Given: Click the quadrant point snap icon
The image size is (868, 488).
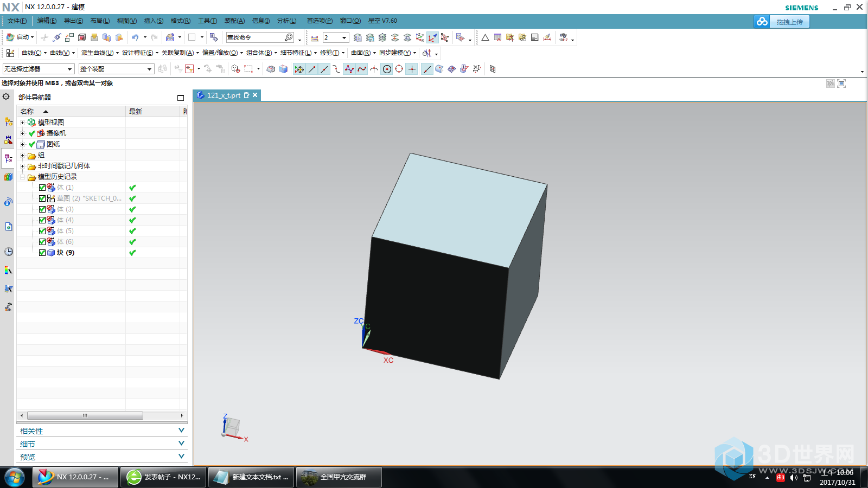Looking at the screenshot, I should point(399,69).
